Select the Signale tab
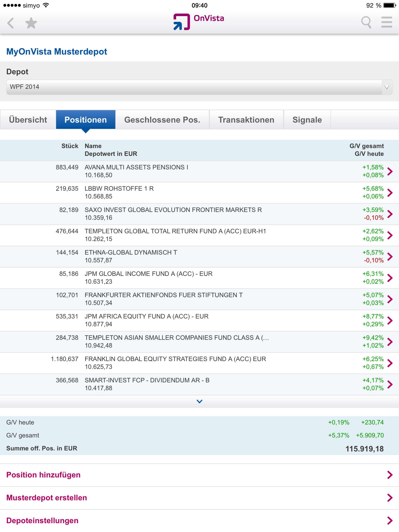Image resolution: width=399 pixels, height=532 pixels. 307,120
